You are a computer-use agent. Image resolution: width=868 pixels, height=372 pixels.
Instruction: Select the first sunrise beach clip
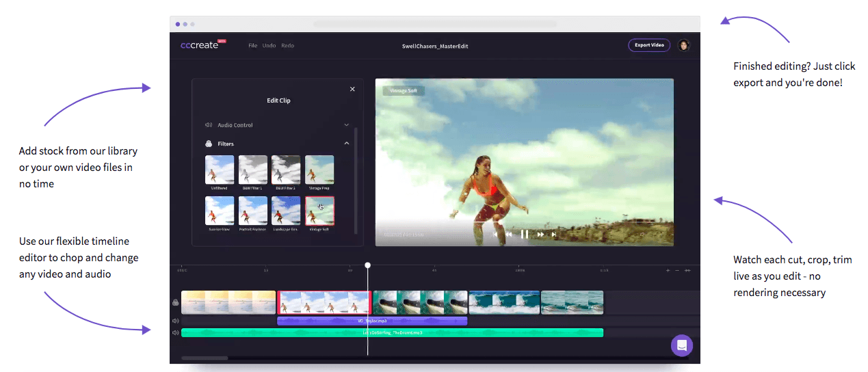[x=228, y=302]
